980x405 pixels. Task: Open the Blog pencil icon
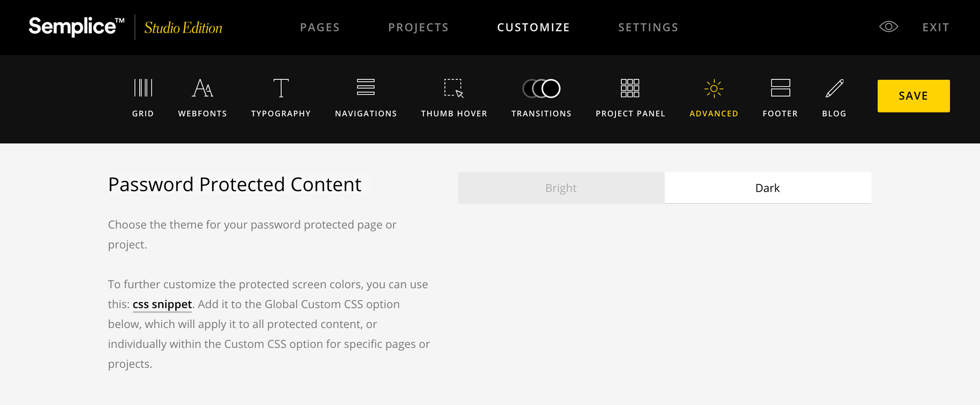pos(834,88)
